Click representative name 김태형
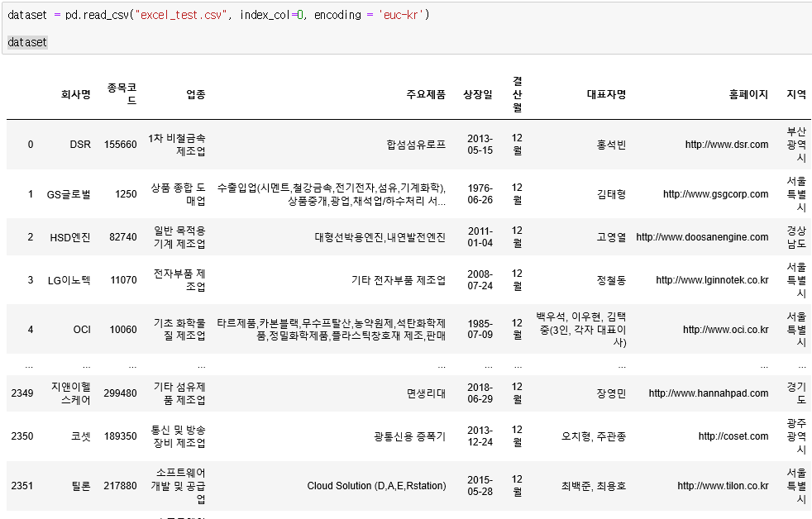The height and width of the screenshot is (519, 812). click(612, 194)
